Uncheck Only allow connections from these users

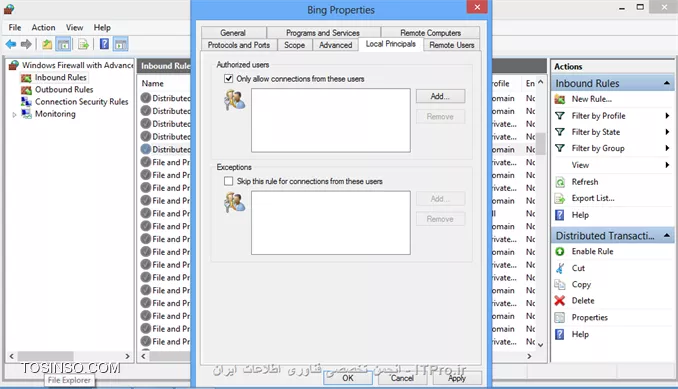tap(228, 79)
